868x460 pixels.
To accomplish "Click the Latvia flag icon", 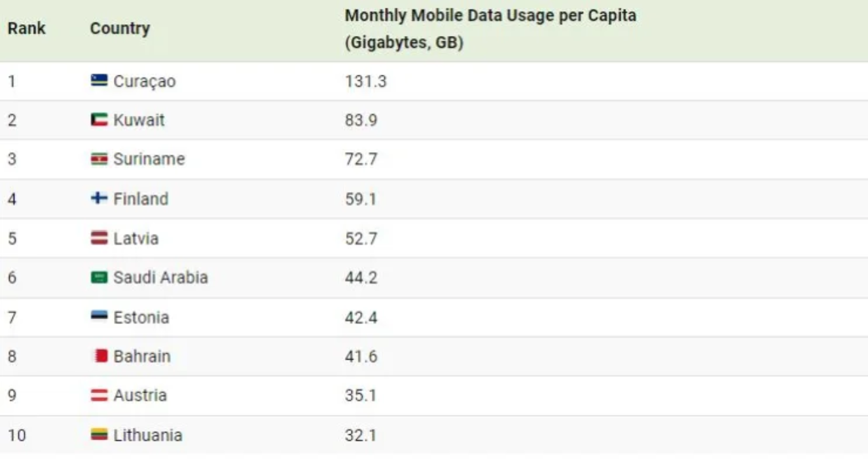I will click(x=99, y=239).
